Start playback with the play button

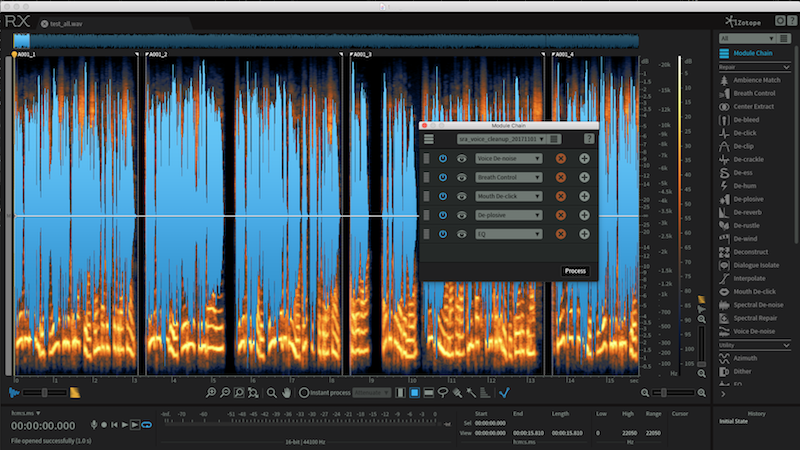(124, 424)
